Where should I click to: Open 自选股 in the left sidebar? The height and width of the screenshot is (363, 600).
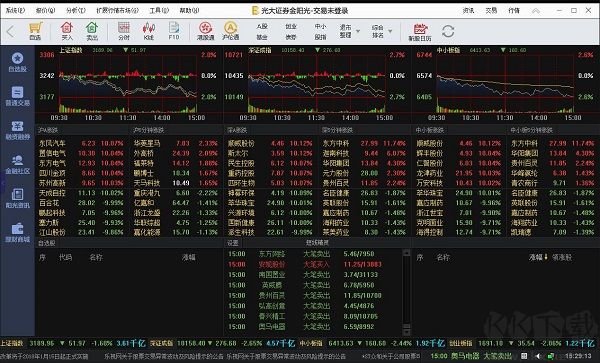[17, 62]
